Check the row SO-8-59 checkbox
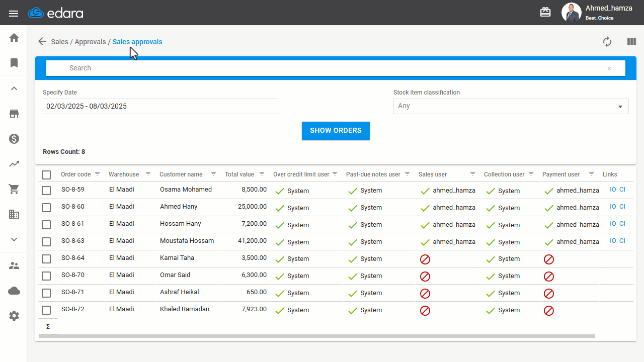Screen dimensions: 644x362 coord(46,191)
